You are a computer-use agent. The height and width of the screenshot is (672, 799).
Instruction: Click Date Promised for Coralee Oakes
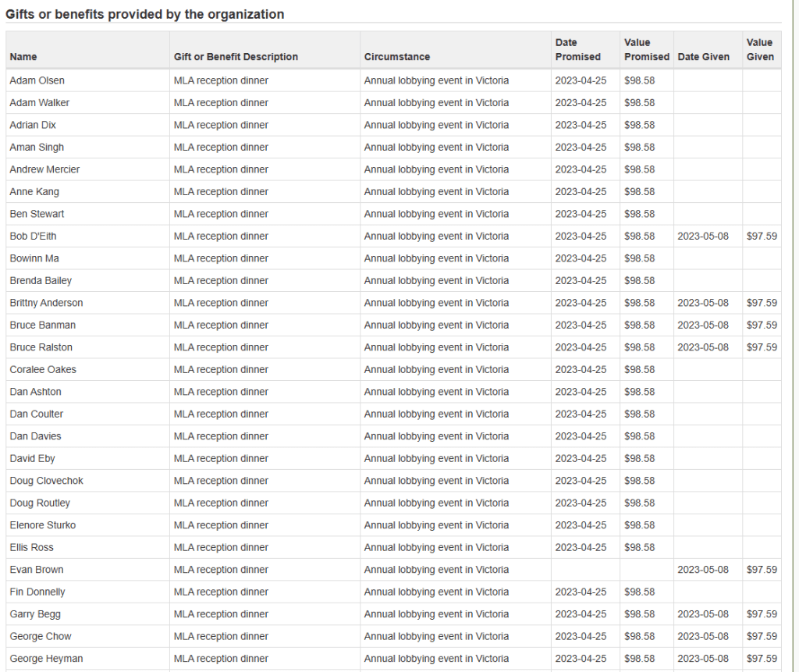tap(581, 370)
